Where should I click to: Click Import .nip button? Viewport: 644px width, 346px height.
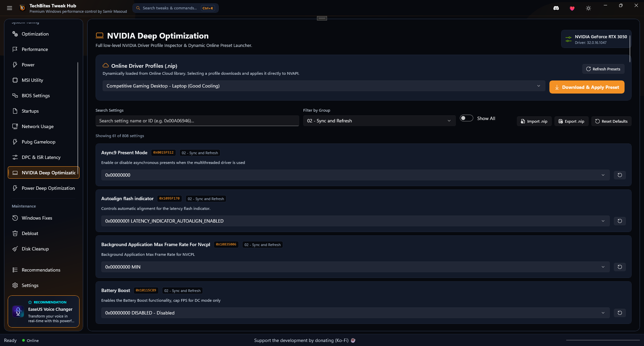click(x=534, y=121)
